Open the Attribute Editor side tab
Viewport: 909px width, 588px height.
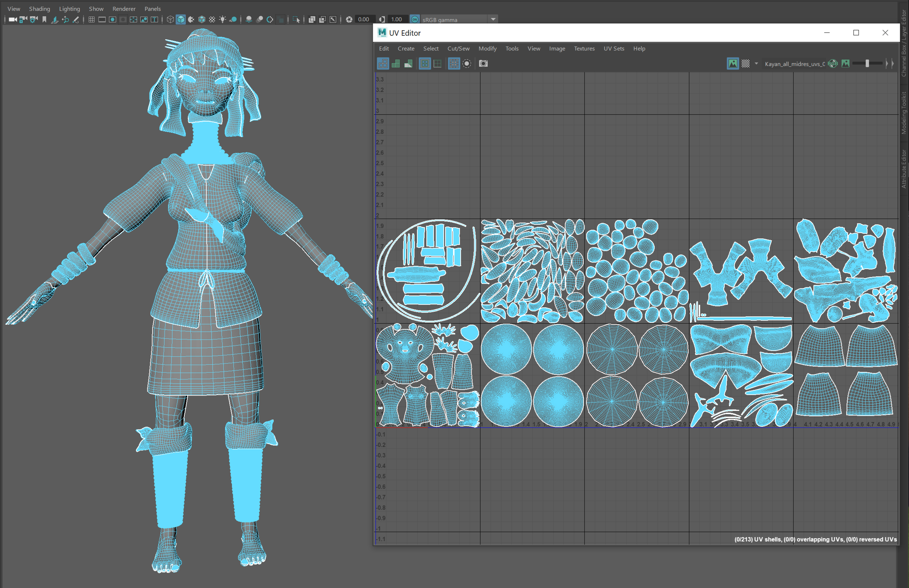pos(904,168)
